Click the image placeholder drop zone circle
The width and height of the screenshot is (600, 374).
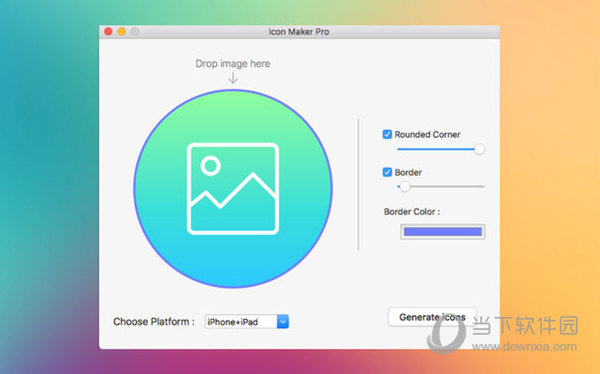(x=233, y=188)
